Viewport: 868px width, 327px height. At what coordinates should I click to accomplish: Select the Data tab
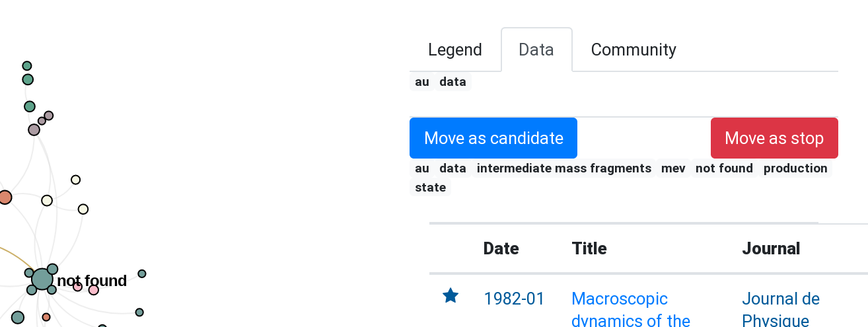536,50
